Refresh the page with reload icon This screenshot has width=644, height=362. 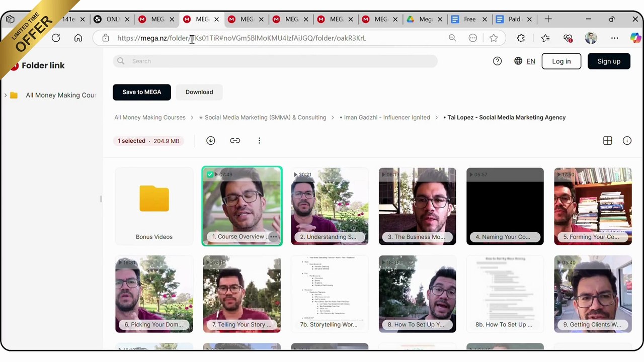(x=56, y=38)
